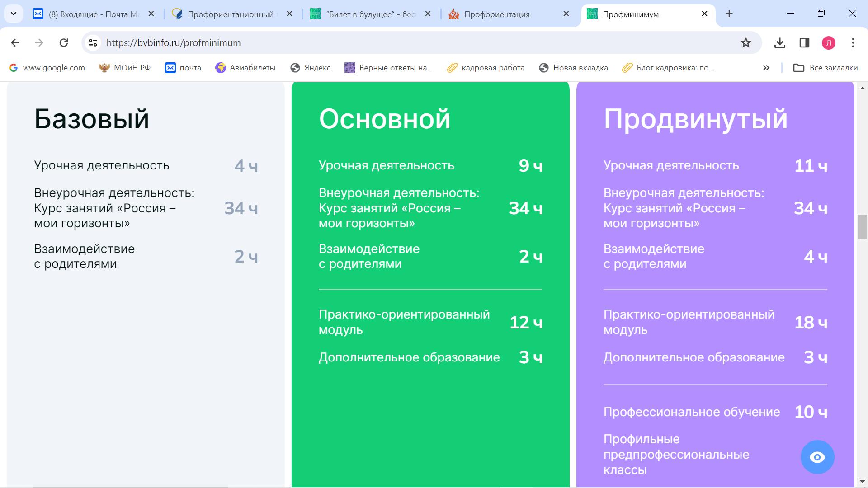Close the Профориентация tab
The width and height of the screenshot is (868, 488).
[566, 14]
